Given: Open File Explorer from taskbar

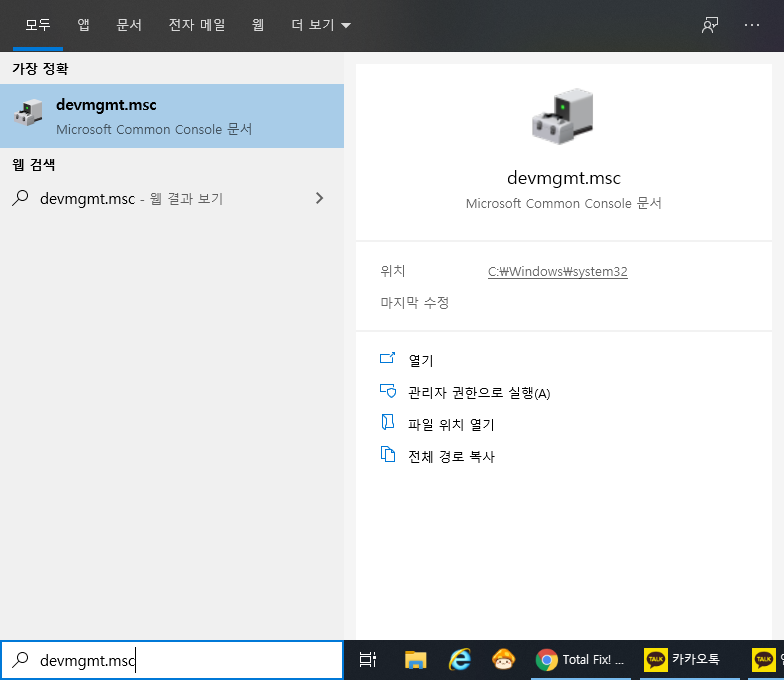Looking at the screenshot, I should point(416,660).
